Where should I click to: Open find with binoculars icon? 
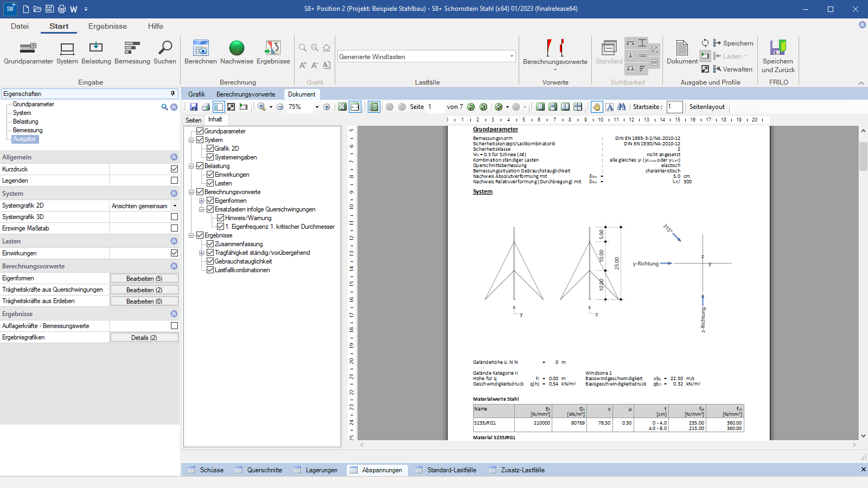(622, 107)
